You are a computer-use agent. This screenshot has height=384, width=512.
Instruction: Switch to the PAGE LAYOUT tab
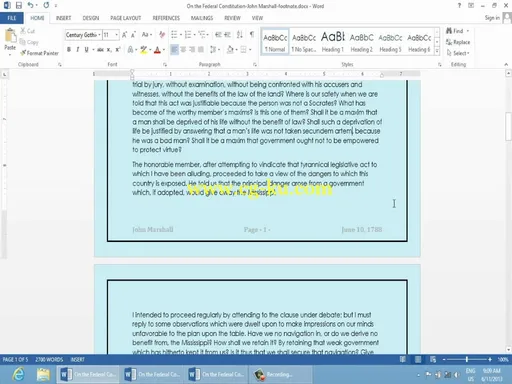coord(126,18)
